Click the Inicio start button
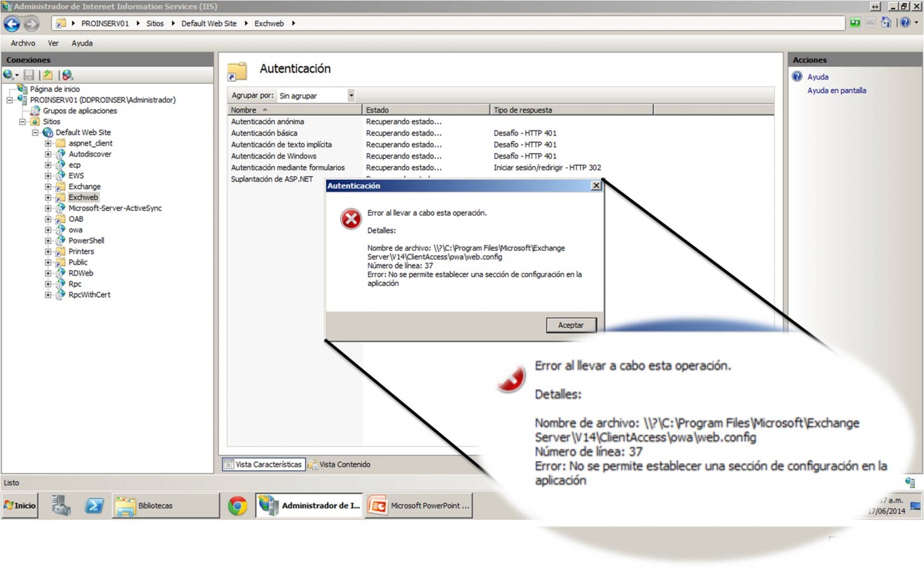This screenshot has width=924, height=570. [20, 506]
